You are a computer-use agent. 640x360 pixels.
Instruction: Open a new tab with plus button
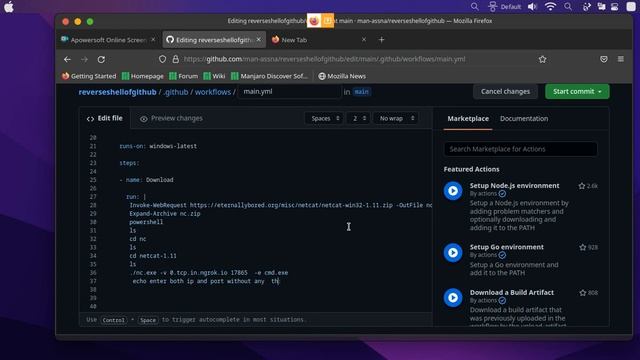click(381, 40)
